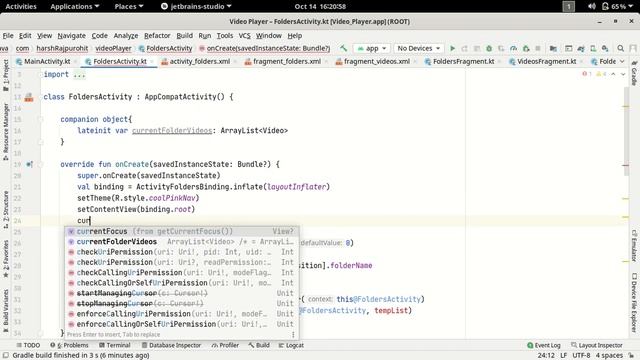Open the Applications menu in top bar
This screenshot has width=640, height=360.
click(75, 7)
